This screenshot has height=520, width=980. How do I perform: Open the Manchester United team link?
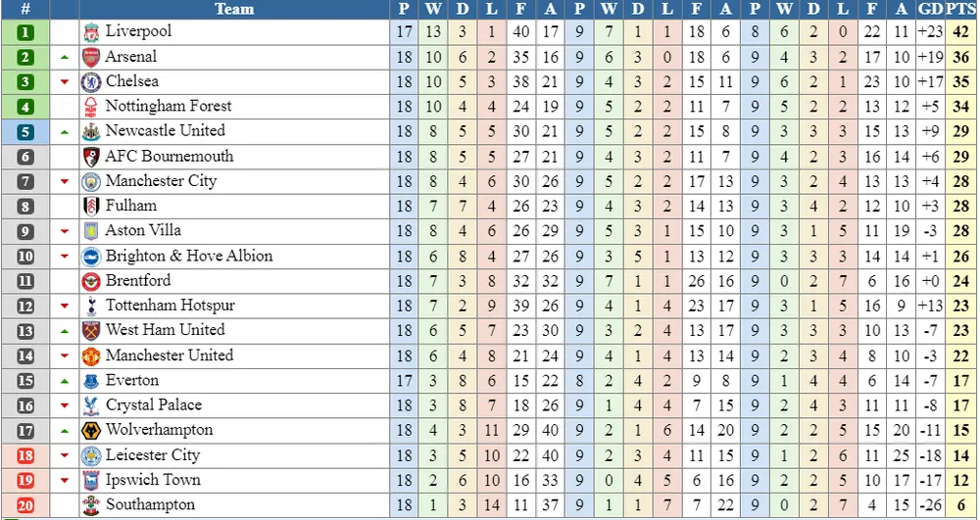(x=169, y=355)
